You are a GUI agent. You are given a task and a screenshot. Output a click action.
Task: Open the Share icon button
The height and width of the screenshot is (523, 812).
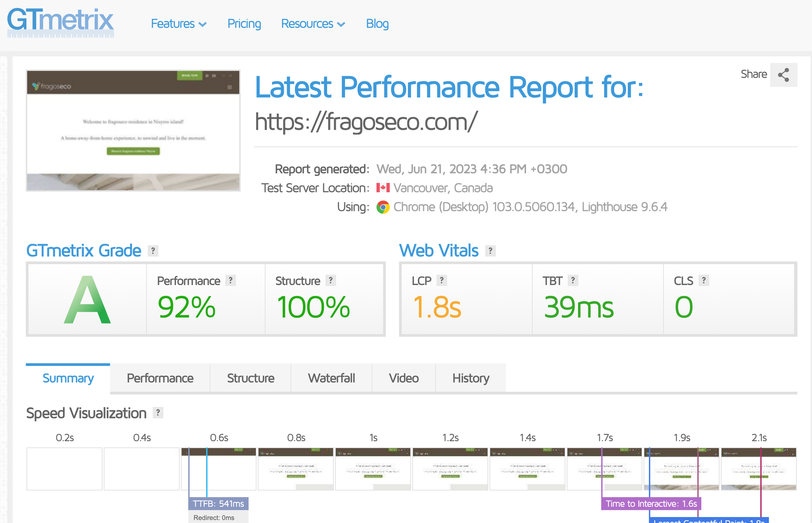(783, 75)
